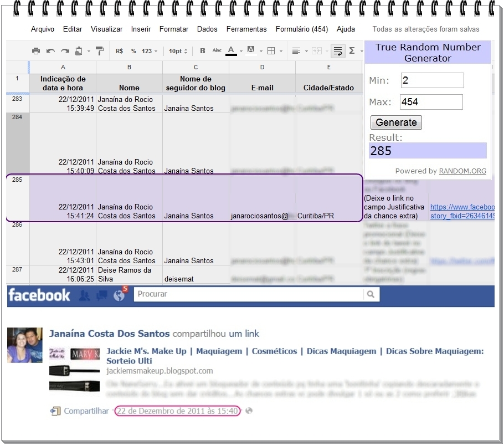
Task: Click the Compartilhar link
Action: [86, 411]
